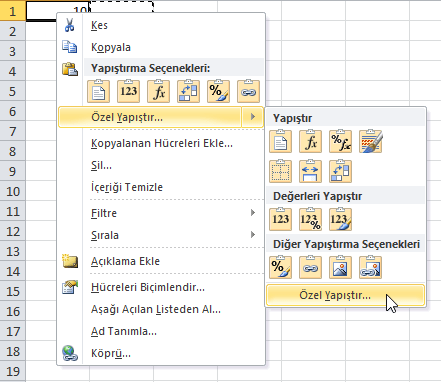Click the Kopyala copy icon
The width and height of the screenshot is (441, 382).
click(70, 47)
